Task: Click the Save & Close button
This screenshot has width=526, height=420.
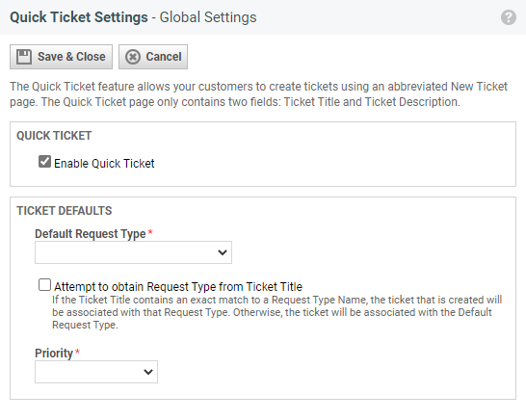Action: pyautogui.click(x=61, y=57)
